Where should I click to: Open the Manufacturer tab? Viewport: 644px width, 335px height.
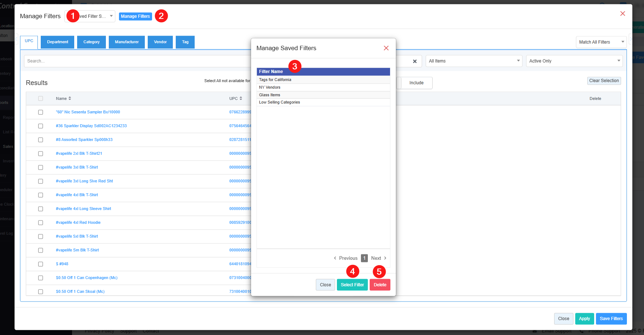click(127, 42)
